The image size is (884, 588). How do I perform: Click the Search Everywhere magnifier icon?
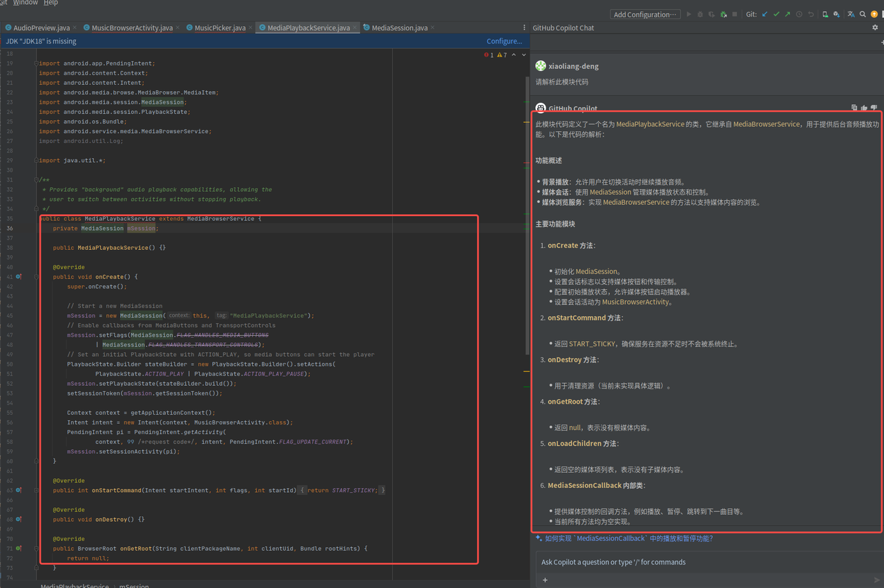coord(863,14)
